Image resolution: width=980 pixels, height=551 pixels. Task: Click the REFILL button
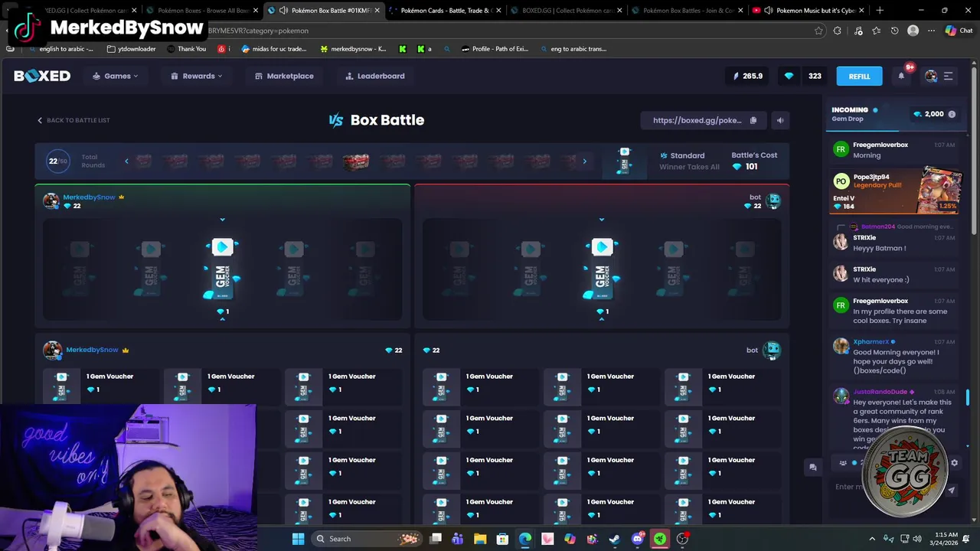(x=859, y=76)
